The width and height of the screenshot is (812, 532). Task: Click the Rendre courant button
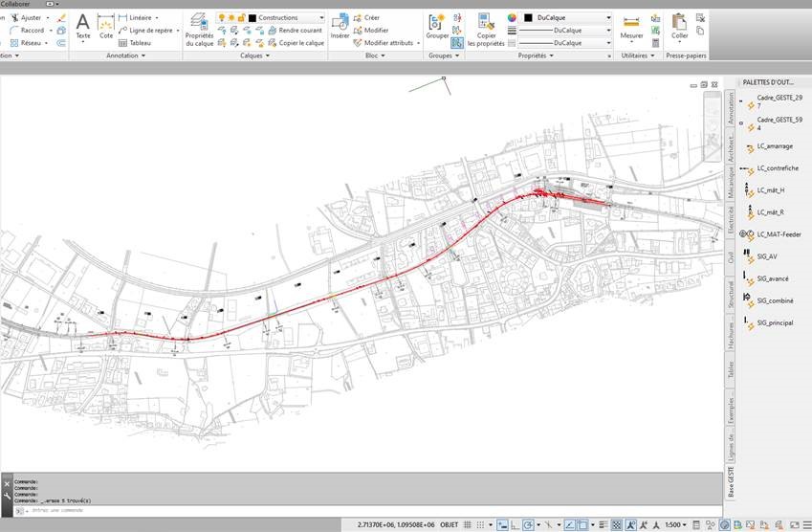(x=298, y=30)
